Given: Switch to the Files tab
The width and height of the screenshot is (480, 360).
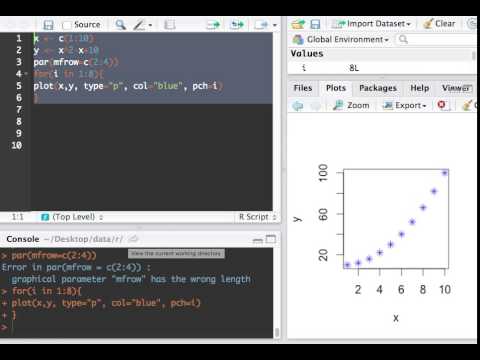Looking at the screenshot, I should click(303, 88).
